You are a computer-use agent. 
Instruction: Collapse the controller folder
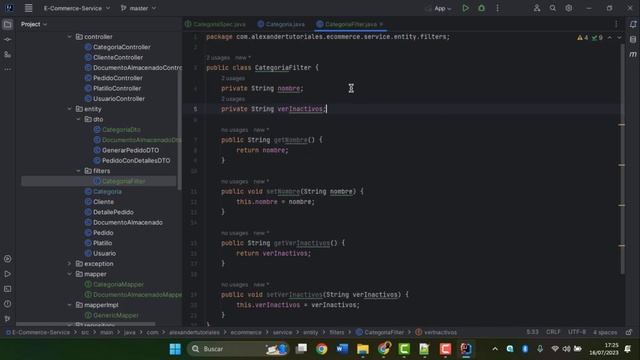pos(69,37)
